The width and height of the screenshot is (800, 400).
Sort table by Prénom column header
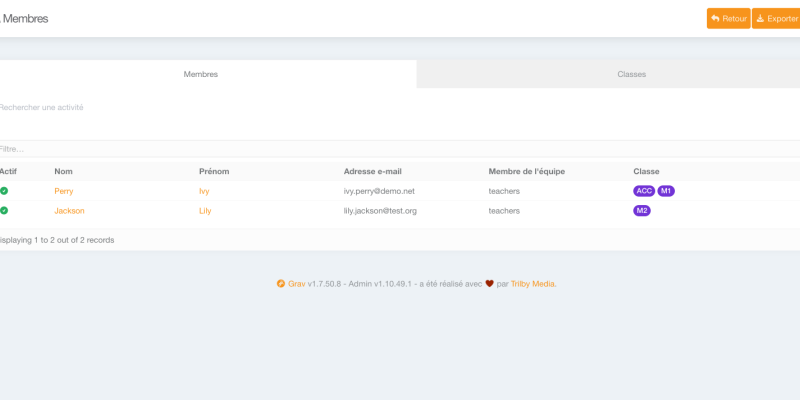[x=214, y=171]
